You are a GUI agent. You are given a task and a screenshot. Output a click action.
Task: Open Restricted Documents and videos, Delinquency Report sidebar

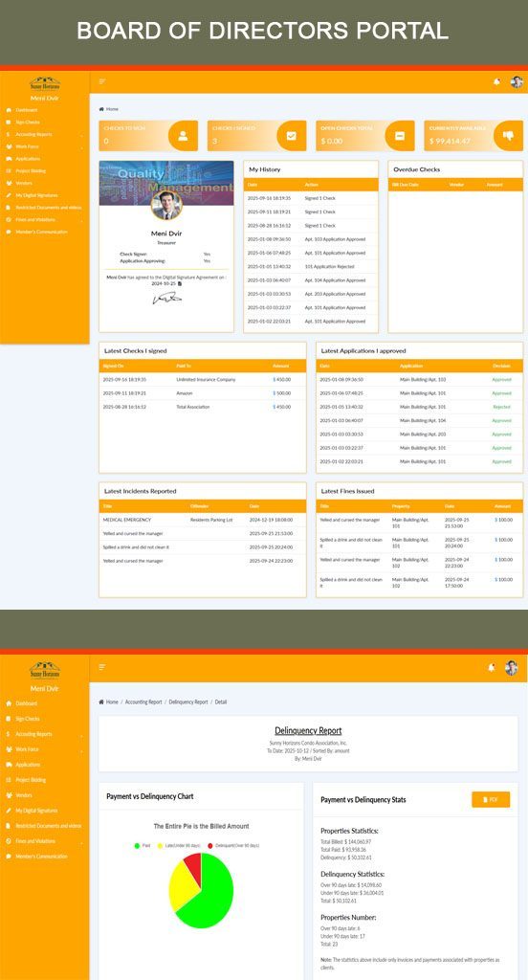[x=48, y=826]
